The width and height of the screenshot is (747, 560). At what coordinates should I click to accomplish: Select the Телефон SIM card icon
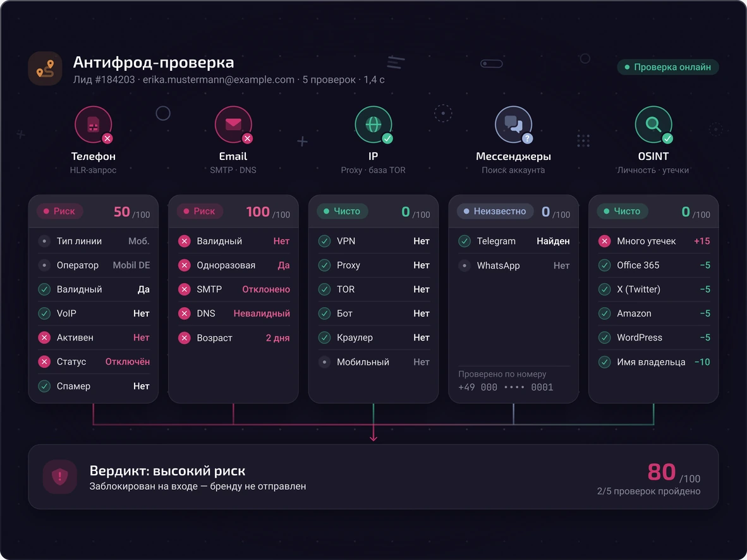click(94, 125)
